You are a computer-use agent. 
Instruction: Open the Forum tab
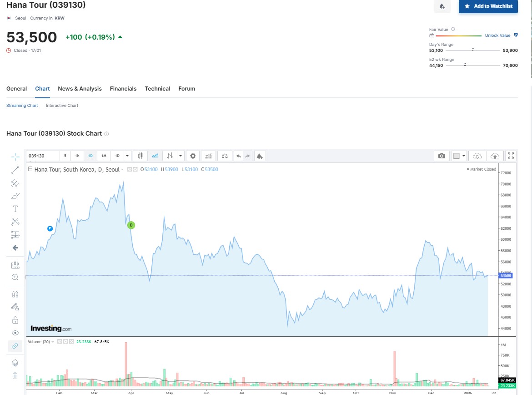coord(186,89)
